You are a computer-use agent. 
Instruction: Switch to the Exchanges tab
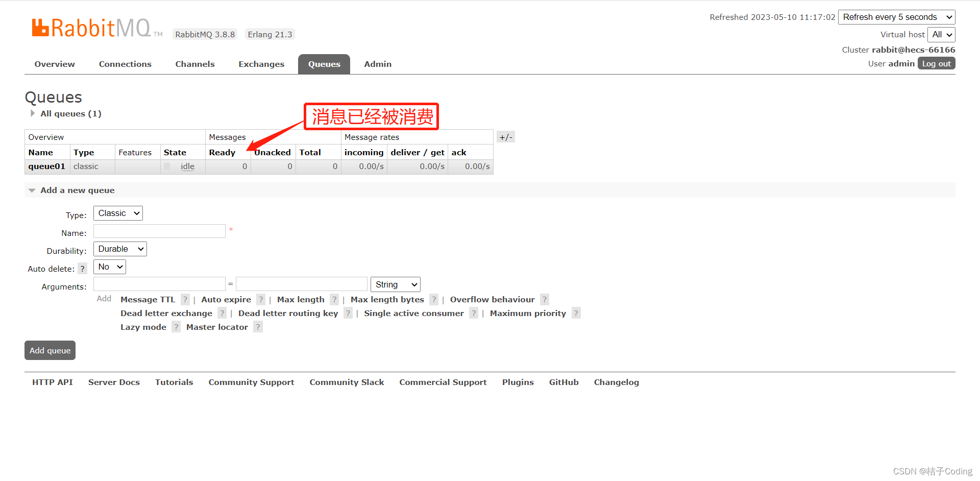(261, 64)
